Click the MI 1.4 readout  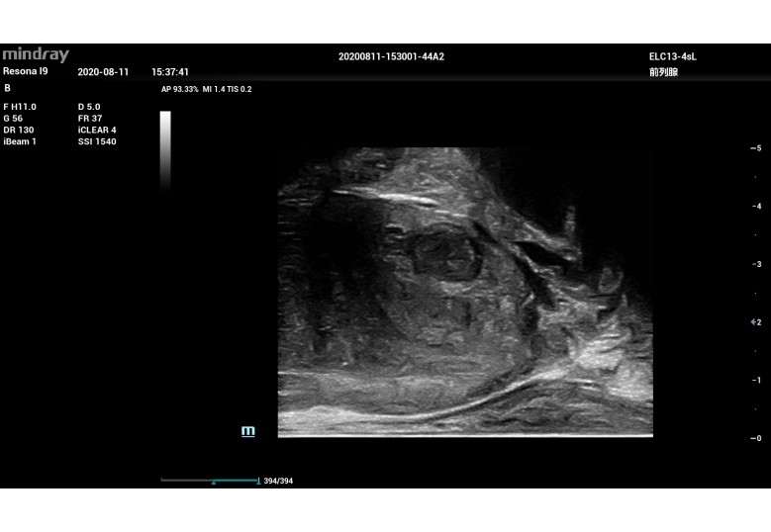tap(214, 89)
